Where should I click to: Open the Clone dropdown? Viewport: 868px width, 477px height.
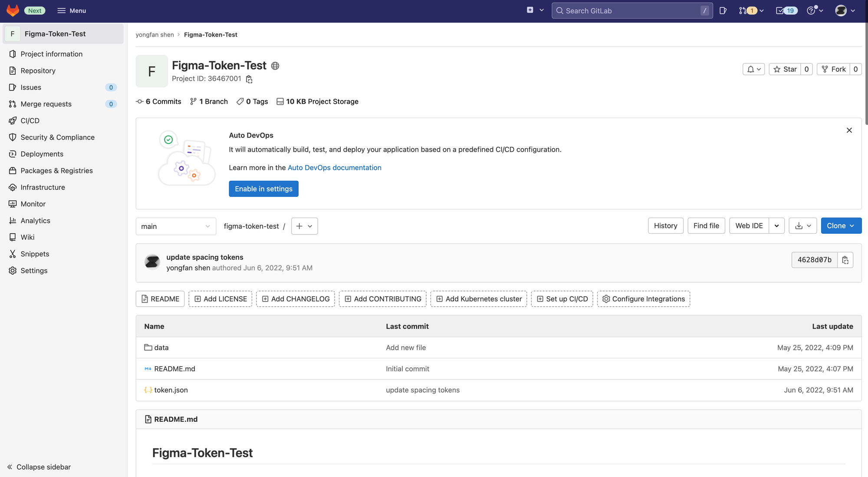841,225
